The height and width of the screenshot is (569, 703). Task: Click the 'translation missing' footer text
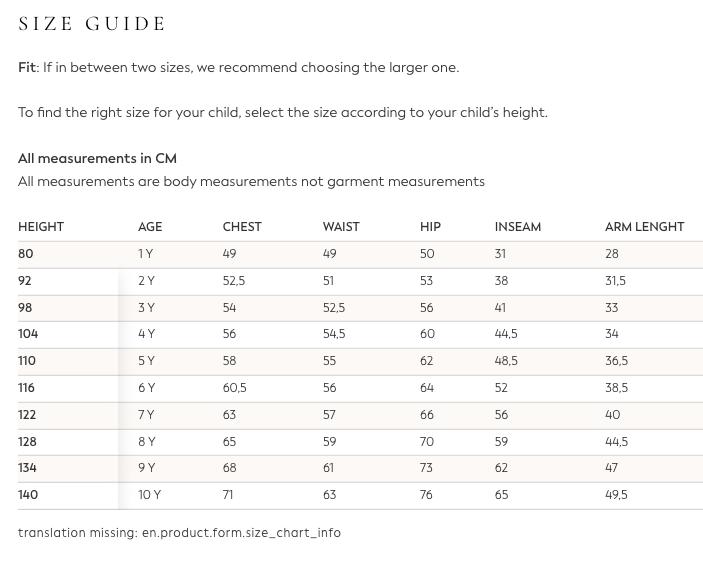tap(179, 533)
